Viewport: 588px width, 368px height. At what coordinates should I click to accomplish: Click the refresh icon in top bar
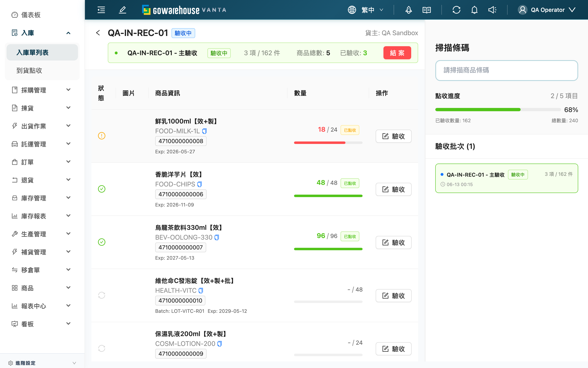click(456, 10)
